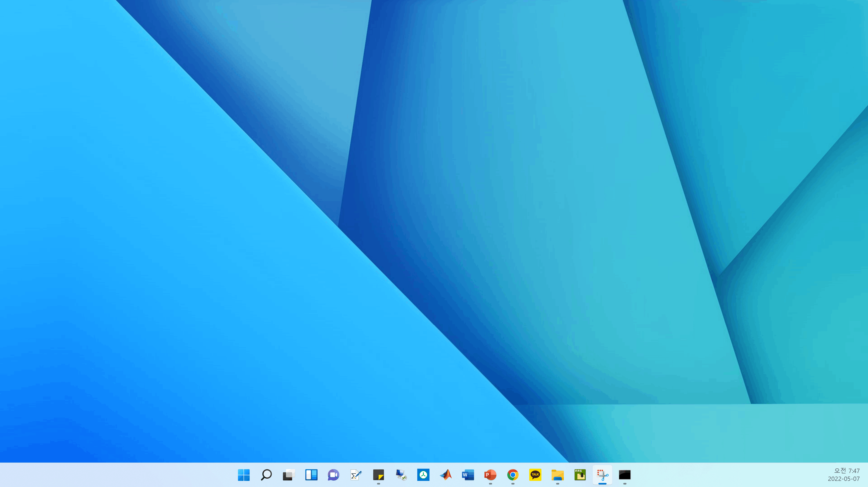Viewport: 868px width, 487px height.
Task: Open the green-fan blue square app
Action: [423, 475]
